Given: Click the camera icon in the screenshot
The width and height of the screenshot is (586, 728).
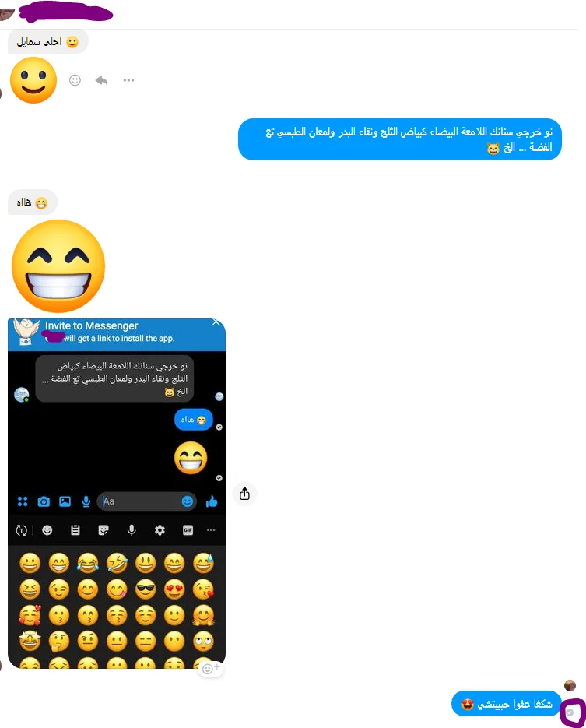Looking at the screenshot, I should coord(44,501).
